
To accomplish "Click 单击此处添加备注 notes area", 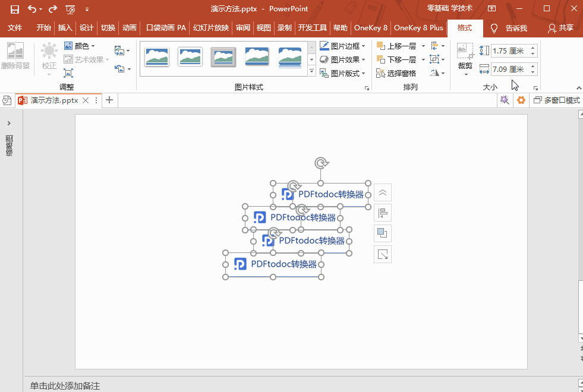I will click(x=65, y=386).
